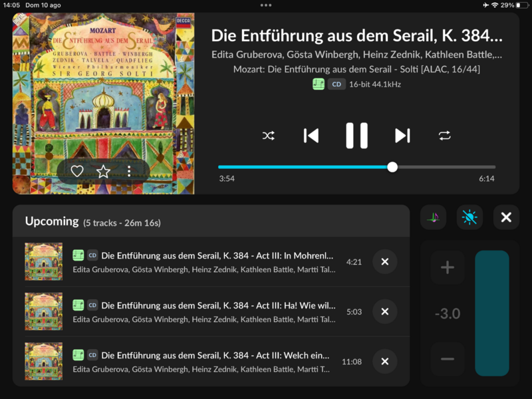The image size is (532, 399).
Task: Click the green signal path icon beside CD badge
Action: (x=319, y=84)
